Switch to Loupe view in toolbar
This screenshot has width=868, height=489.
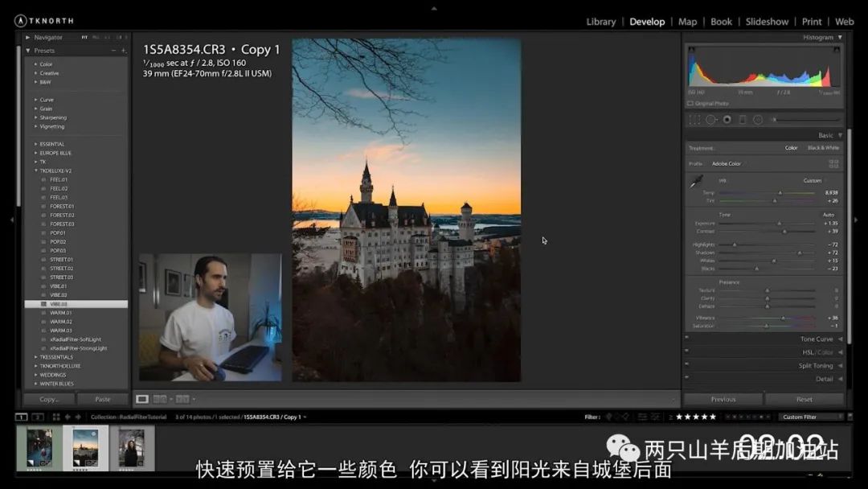tap(142, 399)
